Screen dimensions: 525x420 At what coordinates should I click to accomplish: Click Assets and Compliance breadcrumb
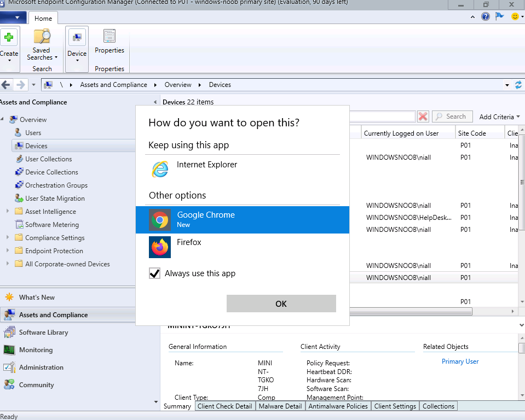[113, 85]
